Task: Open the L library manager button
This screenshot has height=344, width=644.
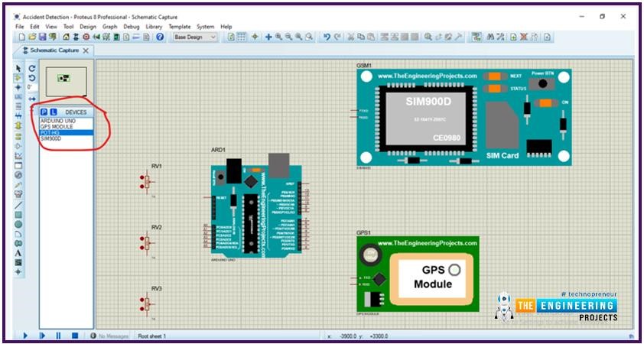Action: [54, 112]
